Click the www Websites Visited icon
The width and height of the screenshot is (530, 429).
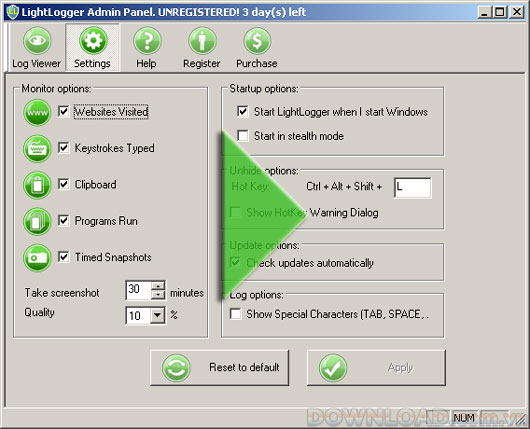37,112
